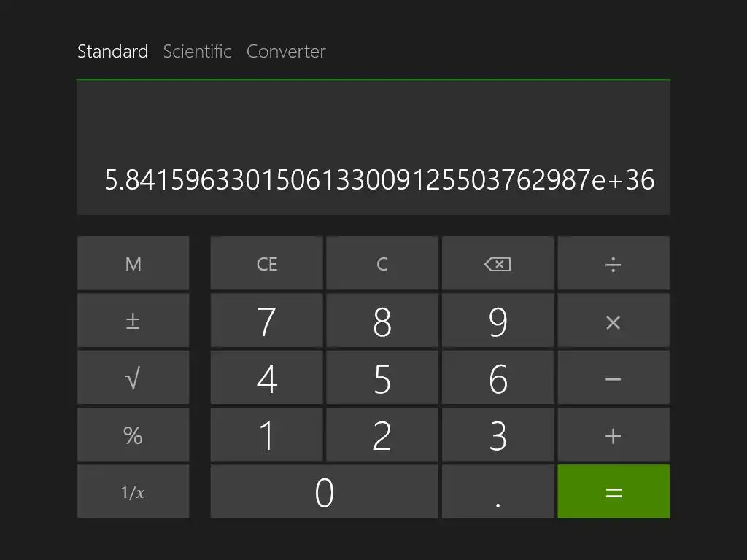
Task: Select the minus operator key
Action: pyautogui.click(x=614, y=378)
